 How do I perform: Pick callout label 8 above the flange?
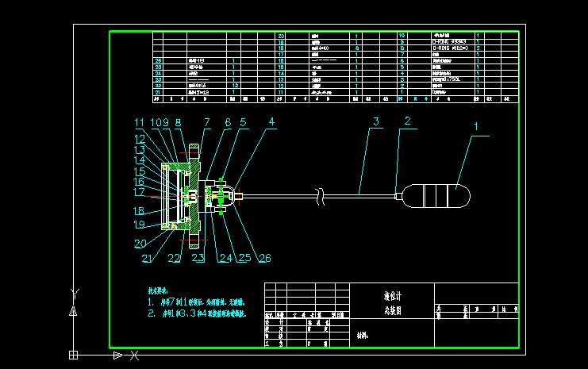pos(178,122)
